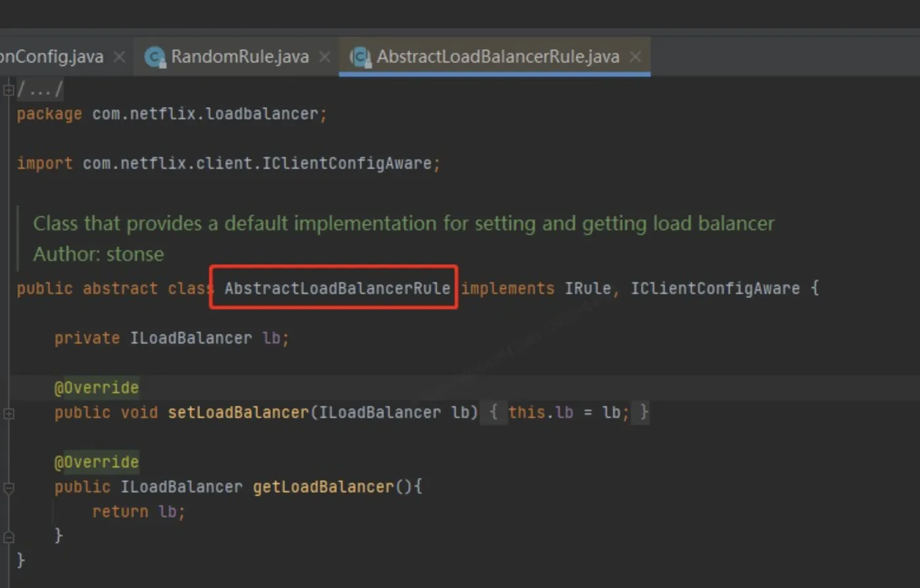
Task: Unfold the "/.../" collapsed comment placeholder
Action: [x=40, y=89]
